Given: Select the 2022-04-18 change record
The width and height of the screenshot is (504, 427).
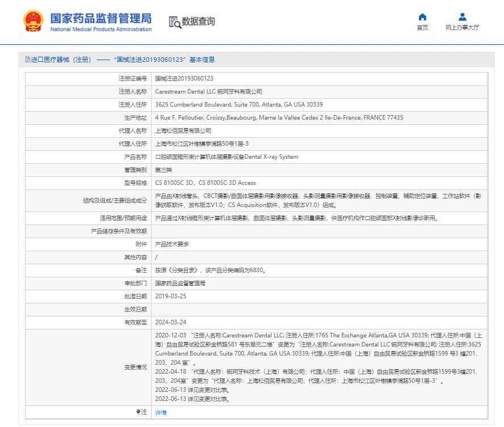Looking at the screenshot, I should (x=317, y=377).
